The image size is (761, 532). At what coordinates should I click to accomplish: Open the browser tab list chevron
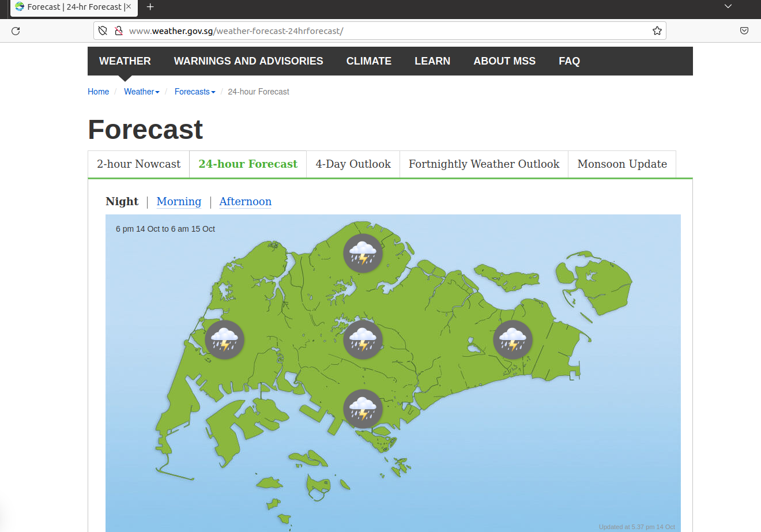pos(728,6)
